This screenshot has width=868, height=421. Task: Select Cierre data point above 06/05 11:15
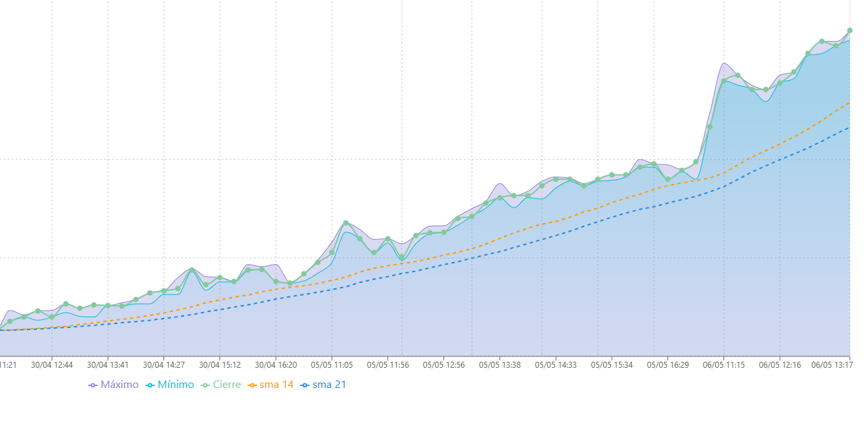coord(724,81)
